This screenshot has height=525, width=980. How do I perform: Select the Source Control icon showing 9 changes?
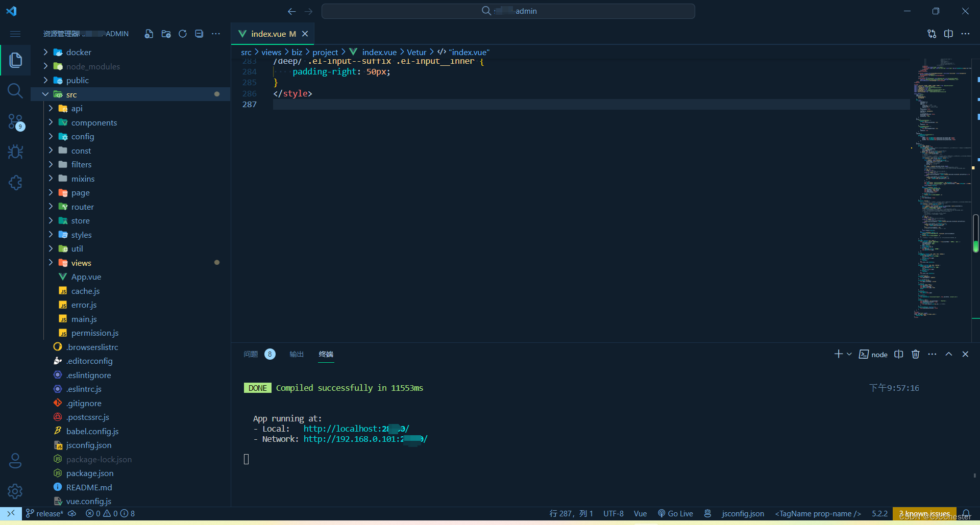15,121
